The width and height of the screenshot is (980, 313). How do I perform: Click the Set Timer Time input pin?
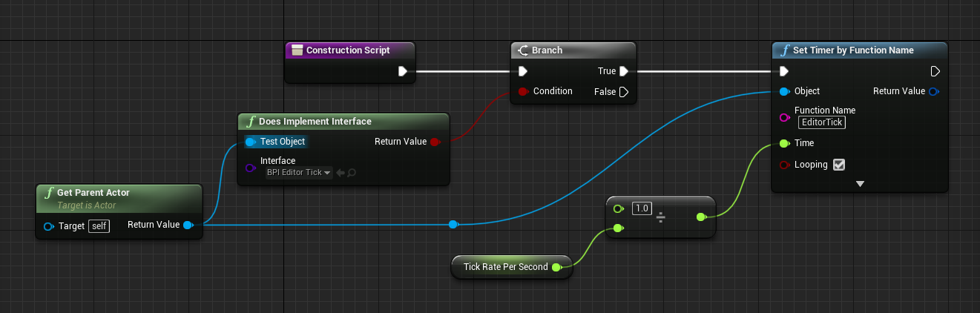click(x=784, y=143)
